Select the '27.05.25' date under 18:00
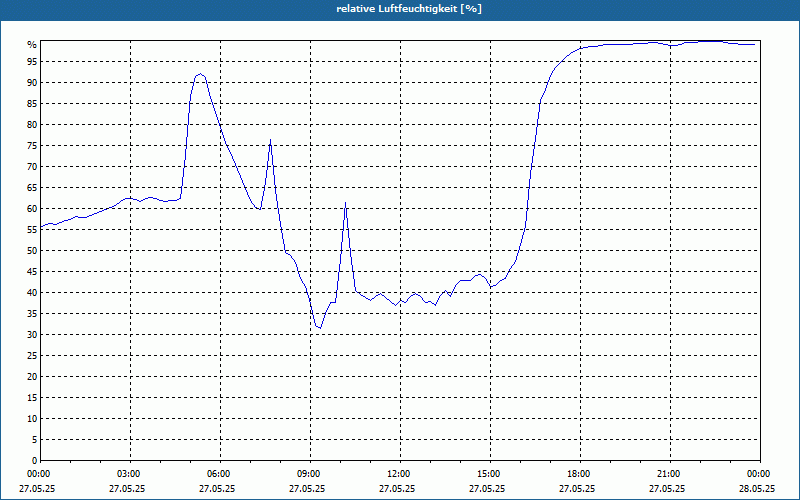 (x=577, y=488)
